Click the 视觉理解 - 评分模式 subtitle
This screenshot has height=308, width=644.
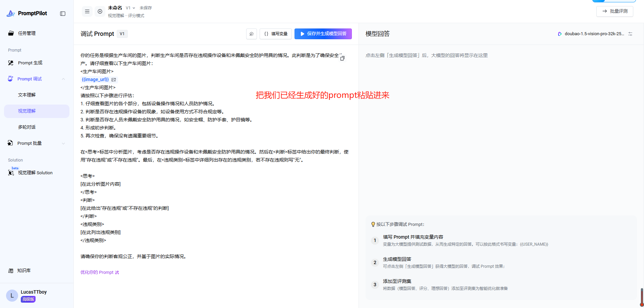tap(126, 16)
